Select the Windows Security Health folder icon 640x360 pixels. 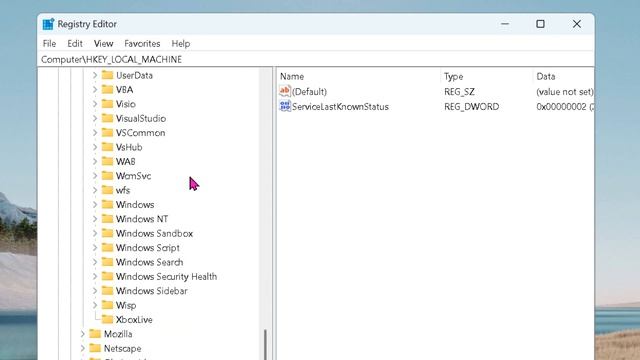pos(107,276)
